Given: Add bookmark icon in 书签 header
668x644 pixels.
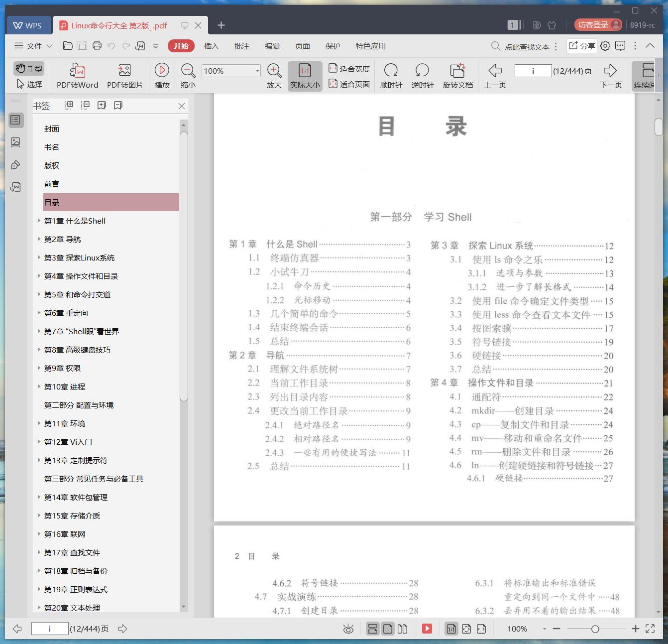Looking at the screenshot, I should pyautogui.click(x=102, y=105).
